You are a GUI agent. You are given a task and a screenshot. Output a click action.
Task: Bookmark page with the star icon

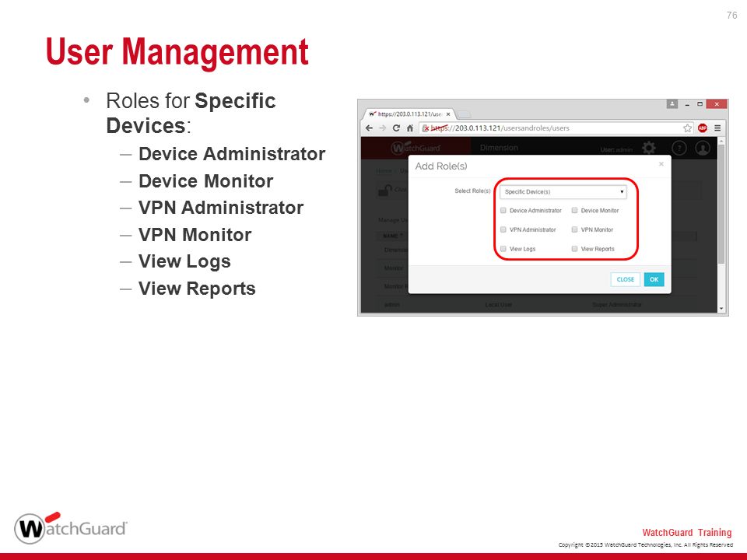click(x=687, y=128)
